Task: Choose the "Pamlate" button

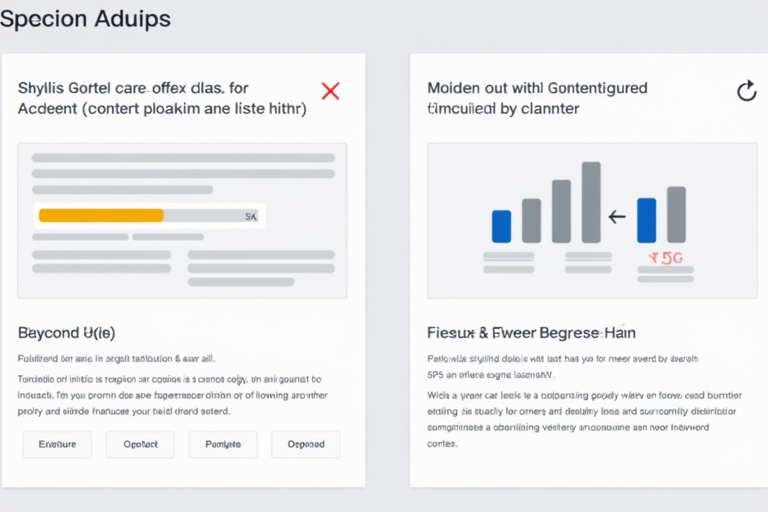Action: 222,444
